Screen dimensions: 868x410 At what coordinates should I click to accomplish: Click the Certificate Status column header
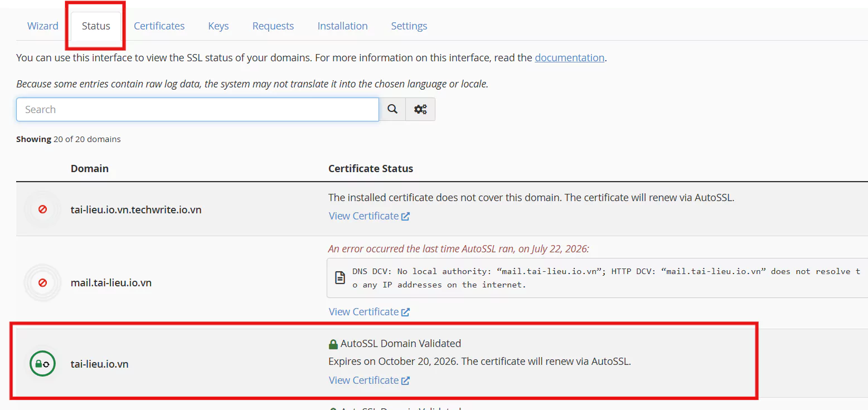(x=371, y=168)
